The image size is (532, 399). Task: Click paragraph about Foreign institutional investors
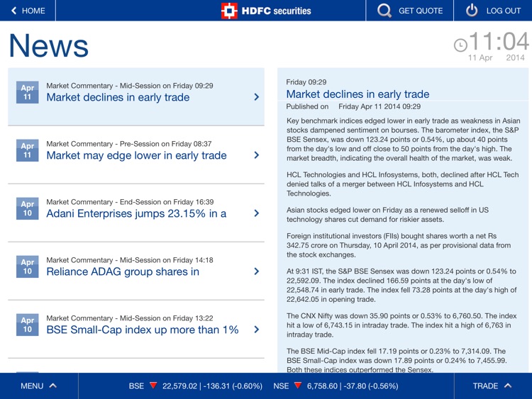[399, 245]
